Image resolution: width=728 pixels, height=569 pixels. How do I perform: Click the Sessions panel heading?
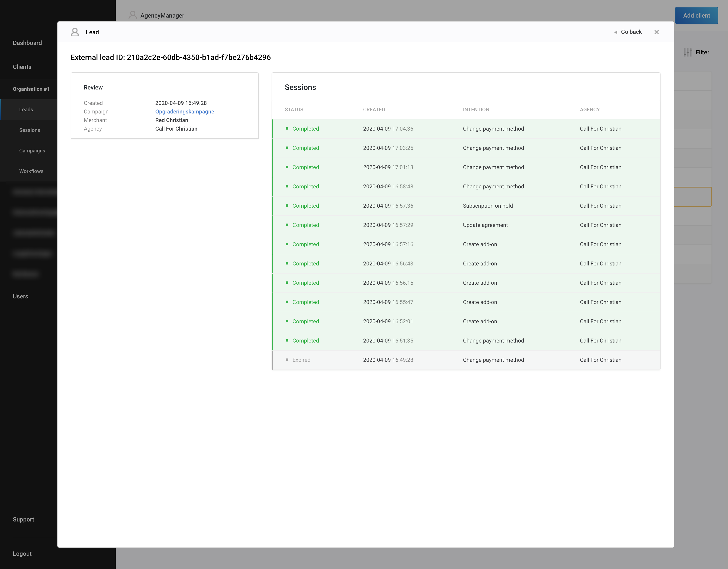click(300, 87)
